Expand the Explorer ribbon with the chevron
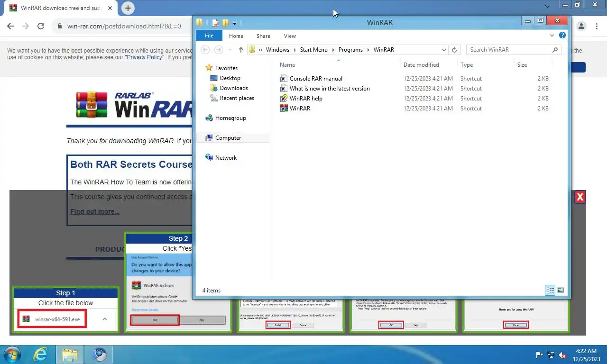The height and width of the screenshot is (364, 607). [x=552, y=36]
